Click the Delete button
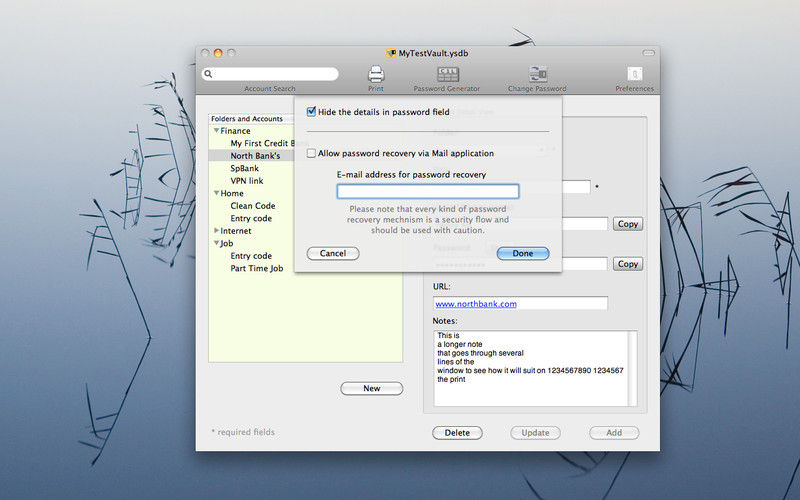The image size is (800, 500). [457, 433]
